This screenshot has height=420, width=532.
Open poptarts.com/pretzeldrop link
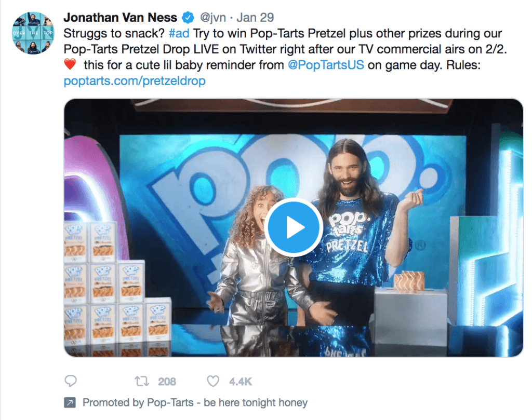[135, 80]
